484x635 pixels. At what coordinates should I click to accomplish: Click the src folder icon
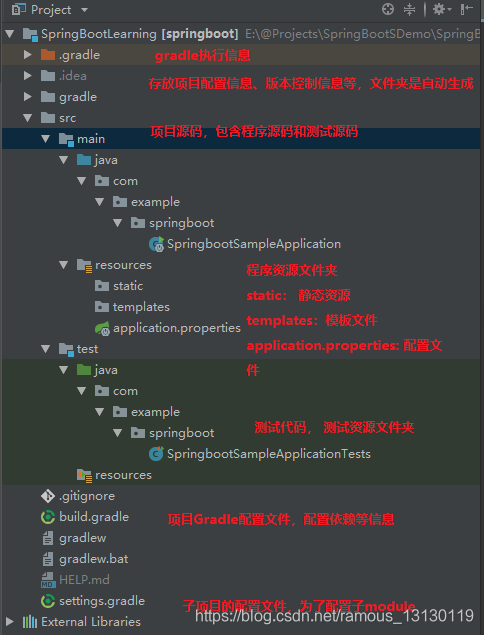pyautogui.click(x=48, y=117)
